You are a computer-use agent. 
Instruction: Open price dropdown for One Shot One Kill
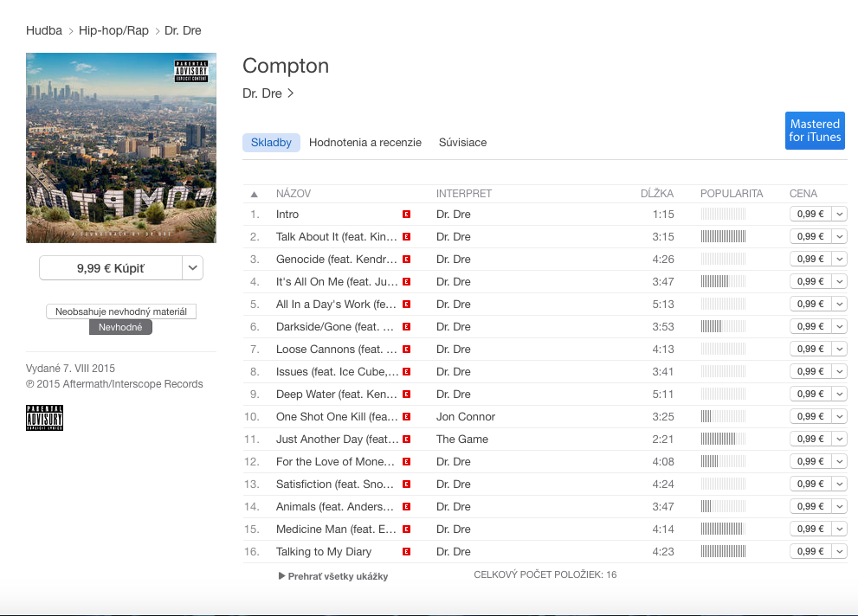point(840,416)
